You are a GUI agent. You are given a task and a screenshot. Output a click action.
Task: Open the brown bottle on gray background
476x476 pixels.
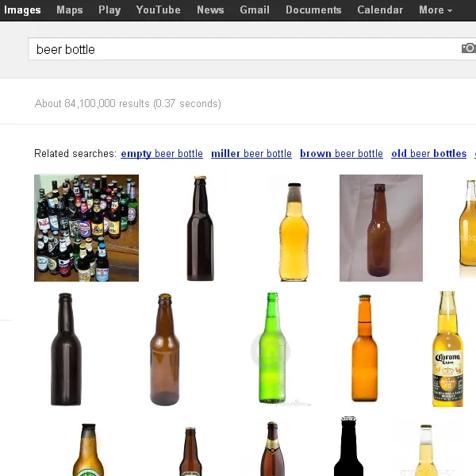[x=381, y=228]
